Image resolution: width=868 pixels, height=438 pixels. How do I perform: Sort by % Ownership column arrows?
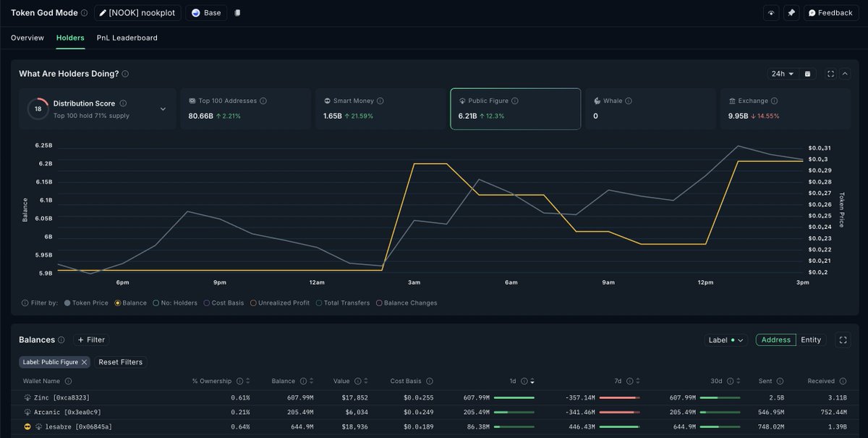[248, 381]
